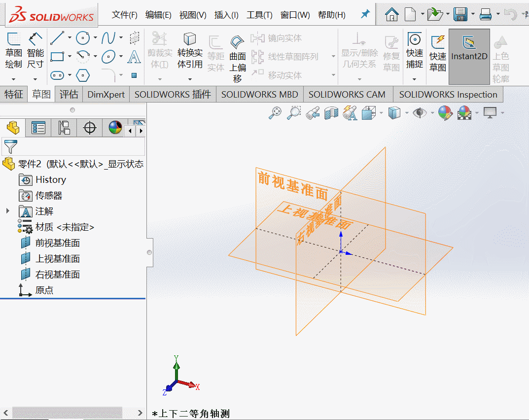Expand the 注解 annotations tree node
Viewport: 529px width, 420px height.
tap(8, 211)
